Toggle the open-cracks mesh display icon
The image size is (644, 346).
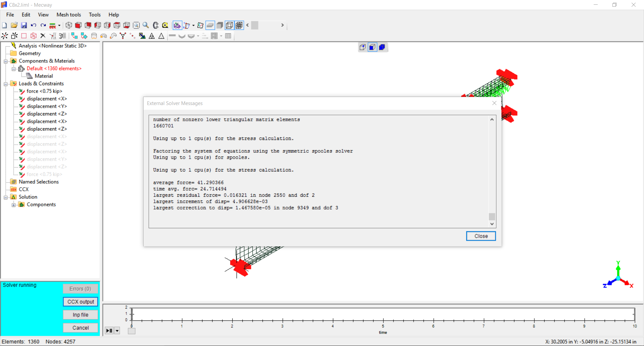pyautogui.click(x=200, y=25)
